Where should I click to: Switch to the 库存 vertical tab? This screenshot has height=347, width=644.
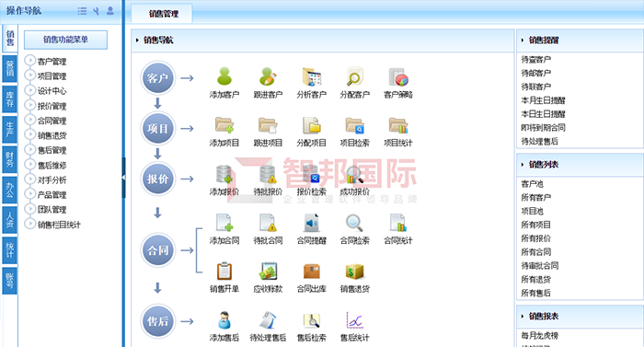9,99
